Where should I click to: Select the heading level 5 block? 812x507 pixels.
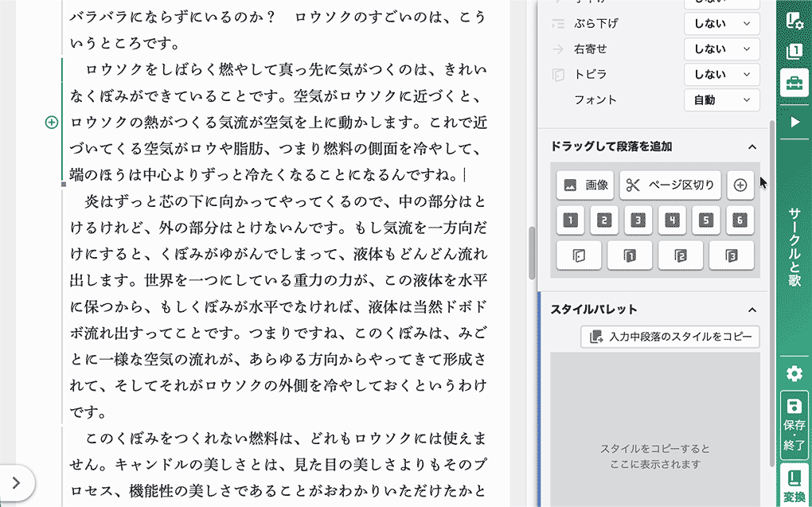tap(706, 220)
